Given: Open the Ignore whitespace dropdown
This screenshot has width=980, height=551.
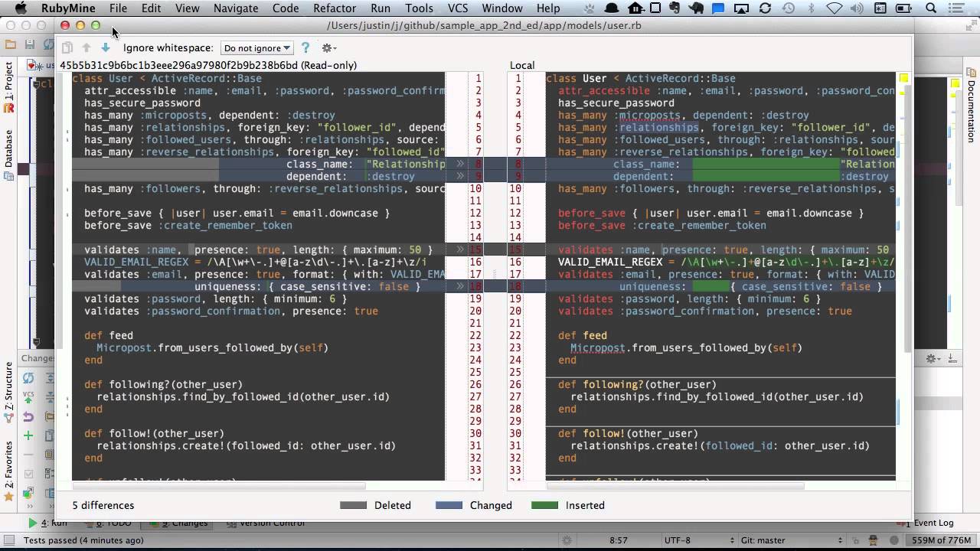Looking at the screenshot, I should [x=256, y=48].
